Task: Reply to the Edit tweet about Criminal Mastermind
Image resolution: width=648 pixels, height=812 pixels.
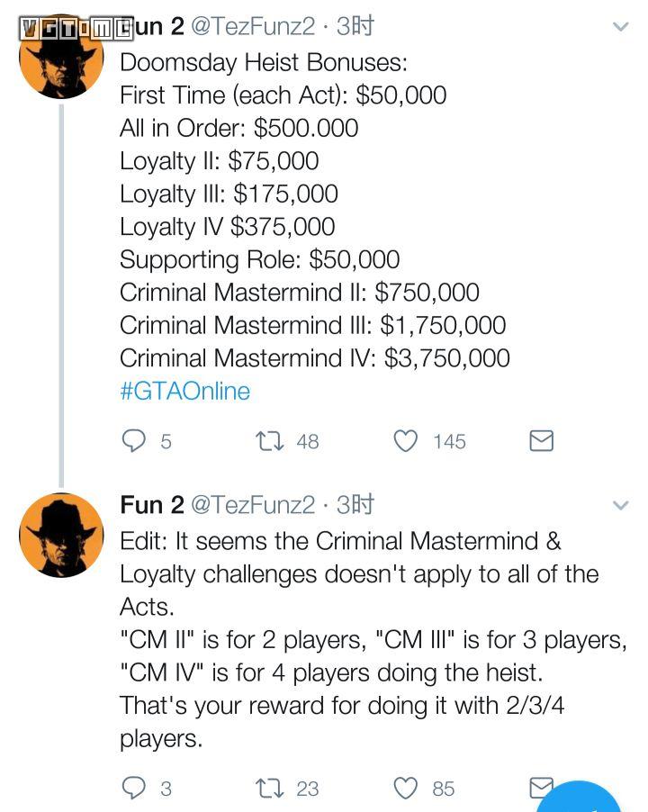Action: click(134, 788)
